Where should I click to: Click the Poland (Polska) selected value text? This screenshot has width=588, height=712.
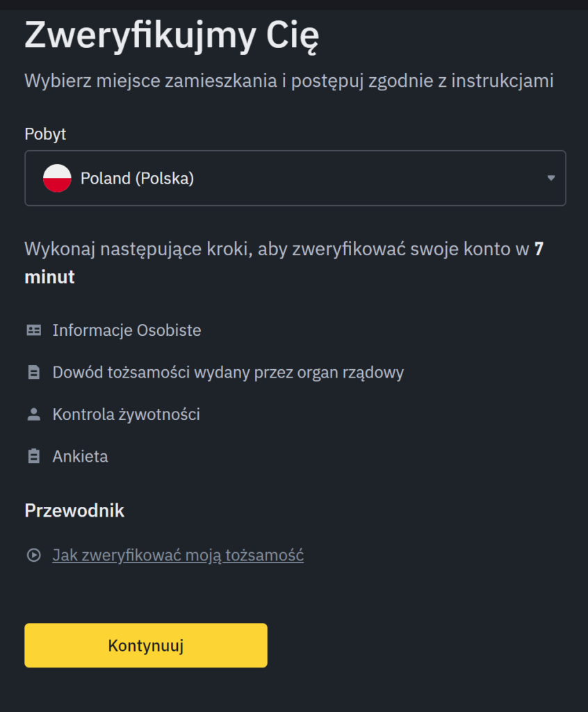point(137,179)
